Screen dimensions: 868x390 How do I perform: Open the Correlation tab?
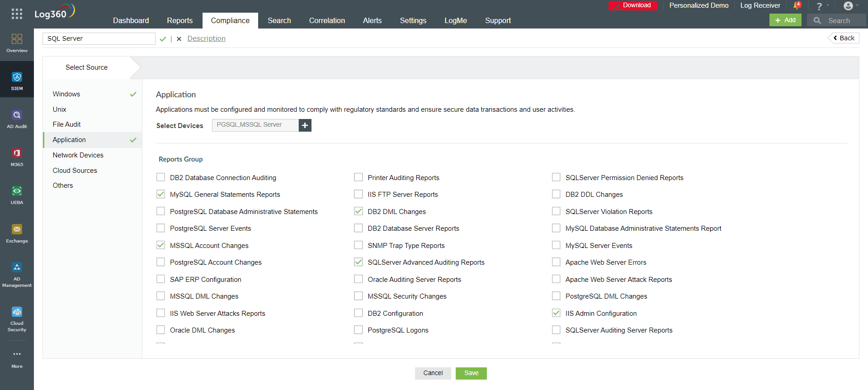327,20
